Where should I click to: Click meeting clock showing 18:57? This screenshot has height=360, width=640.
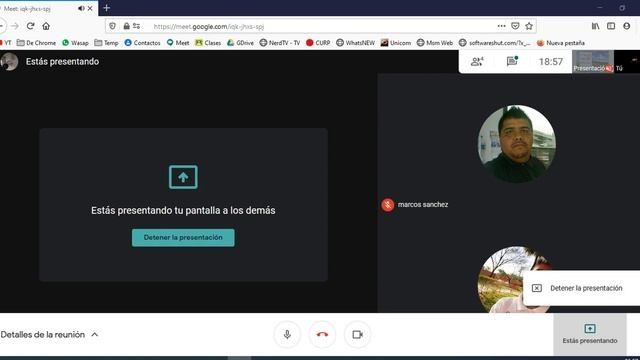[551, 62]
